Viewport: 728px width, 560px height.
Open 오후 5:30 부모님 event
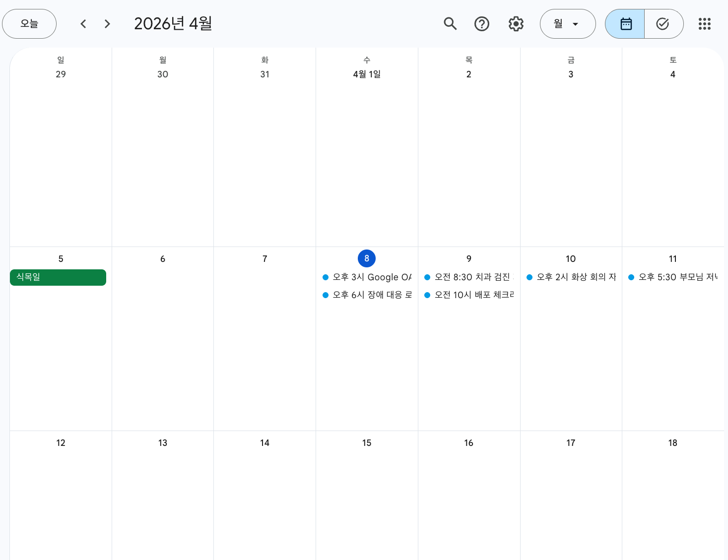(x=673, y=277)
